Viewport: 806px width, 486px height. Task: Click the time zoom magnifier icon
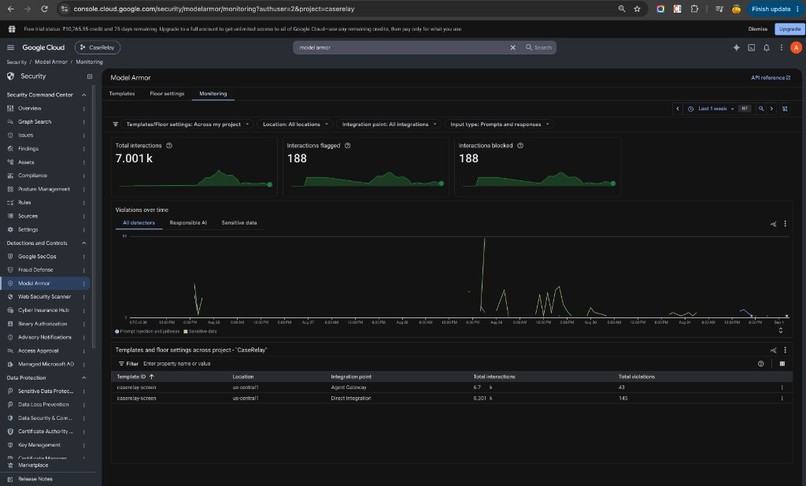point(761,109)
